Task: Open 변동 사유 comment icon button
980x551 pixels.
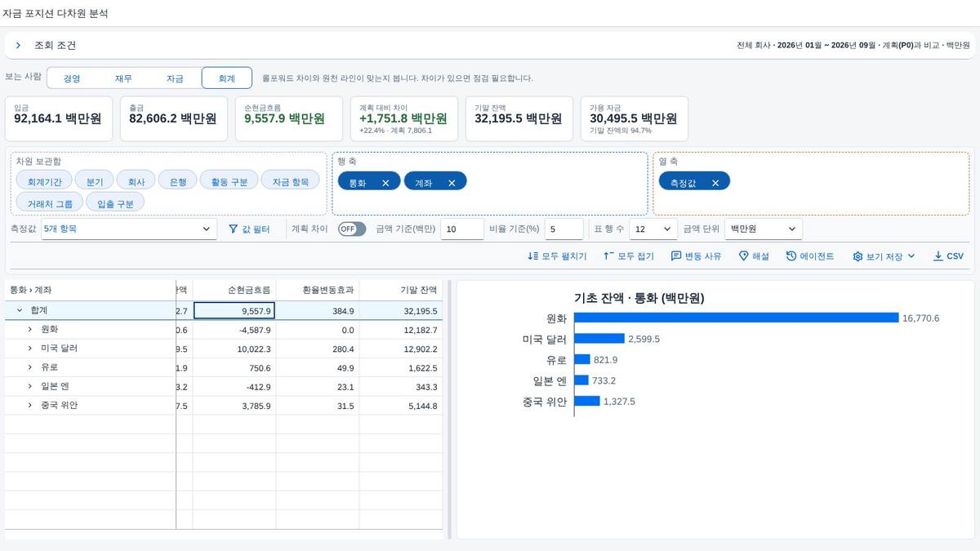Action: click(696, 256)
